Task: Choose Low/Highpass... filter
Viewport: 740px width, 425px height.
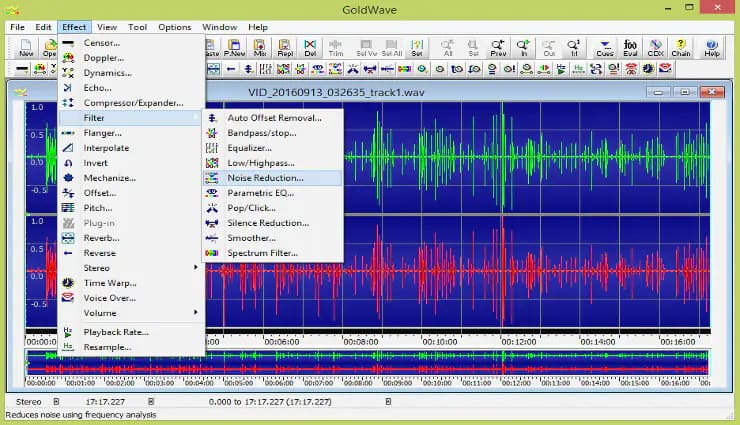Action: [x=272, y=163]
